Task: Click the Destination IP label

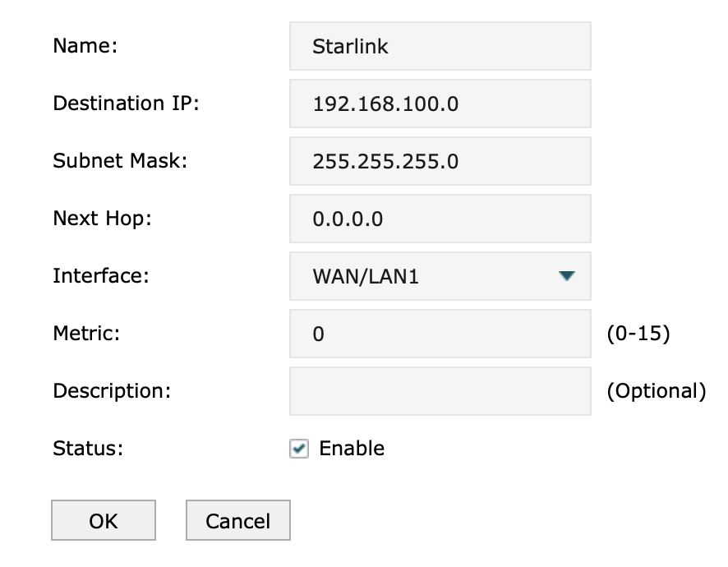Action: [126, 103]
